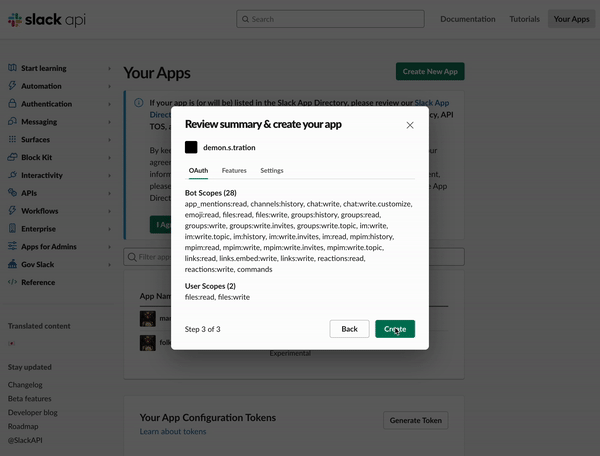Click the Gov Slack sidebar icon
The image size is (600, 456).
point(12,265)
